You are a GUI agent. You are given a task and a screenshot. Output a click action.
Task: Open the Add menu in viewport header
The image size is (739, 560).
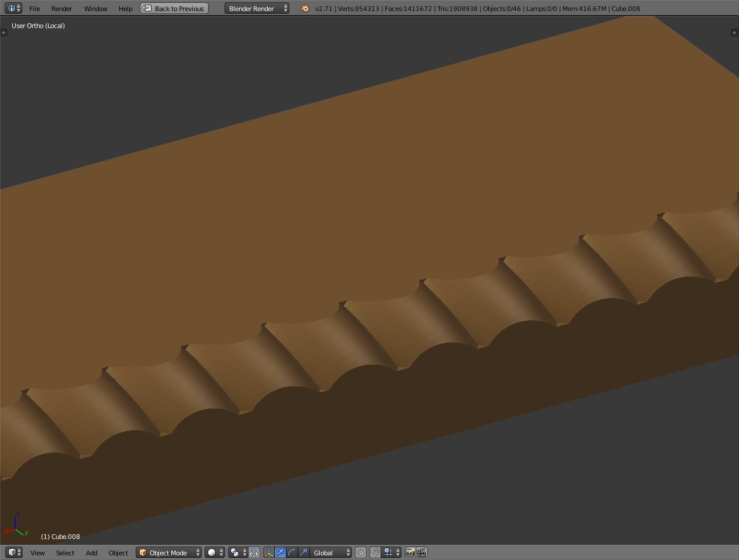[92, 553]
